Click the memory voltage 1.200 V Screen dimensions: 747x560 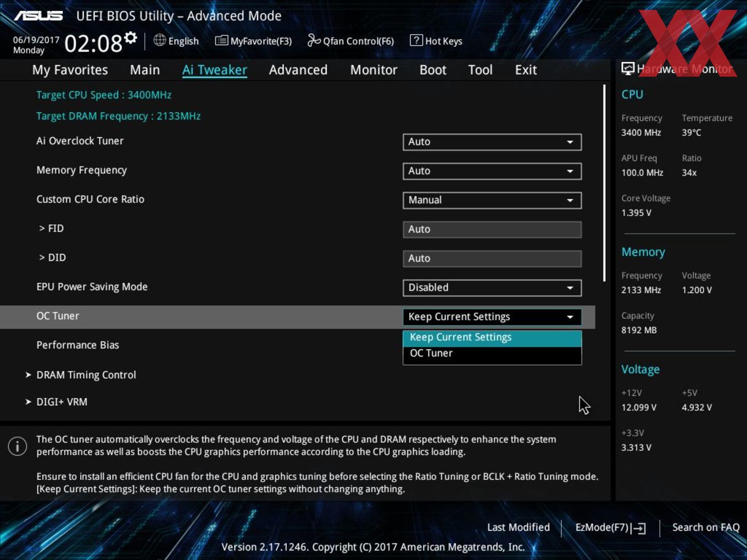[696, 290]
